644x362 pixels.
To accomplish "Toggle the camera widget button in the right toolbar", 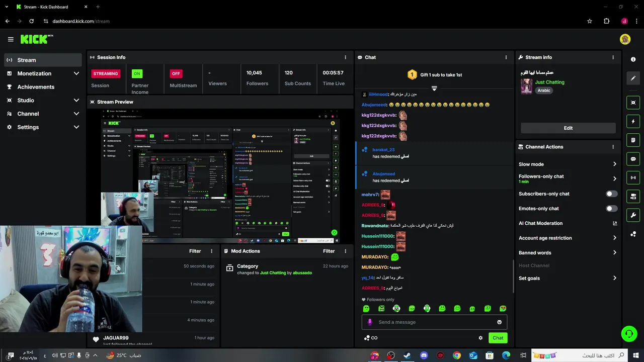I will pos(633,196).
